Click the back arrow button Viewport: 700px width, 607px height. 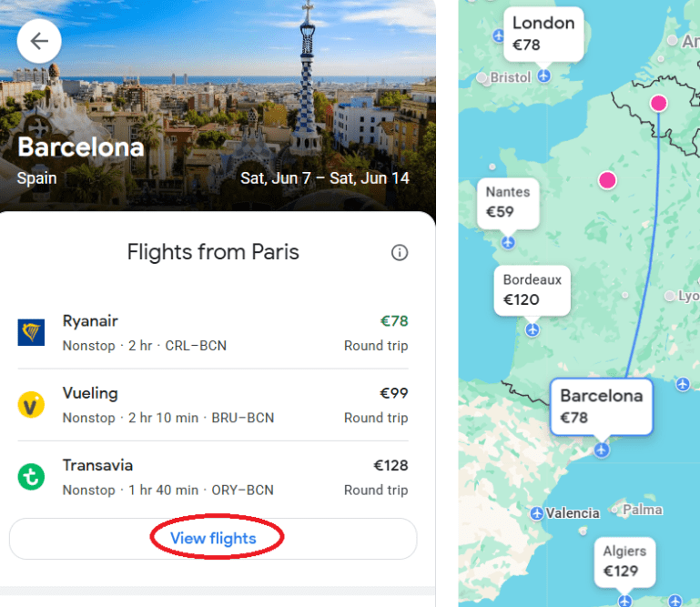coord(39,40)
